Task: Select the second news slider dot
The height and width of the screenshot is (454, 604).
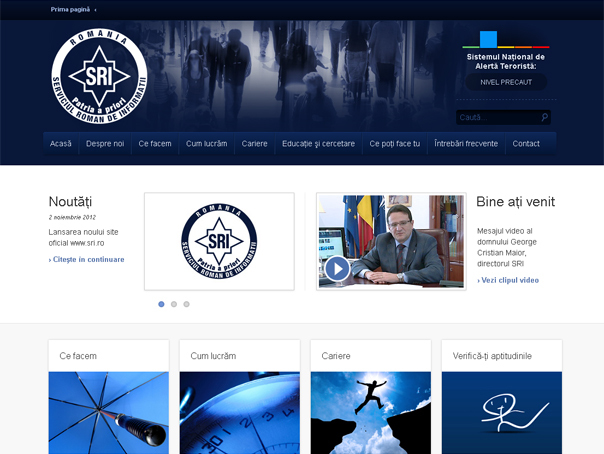Action: [174, 304]
